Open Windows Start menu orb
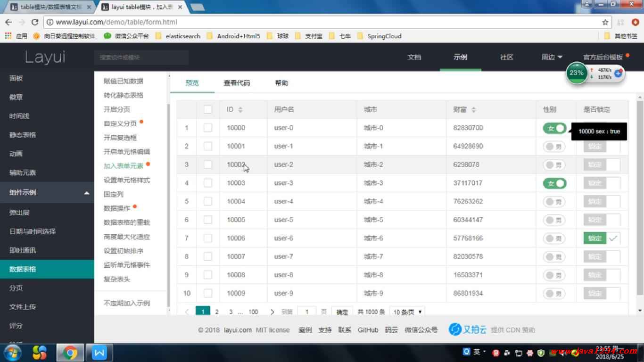 [x=12, y=352]
